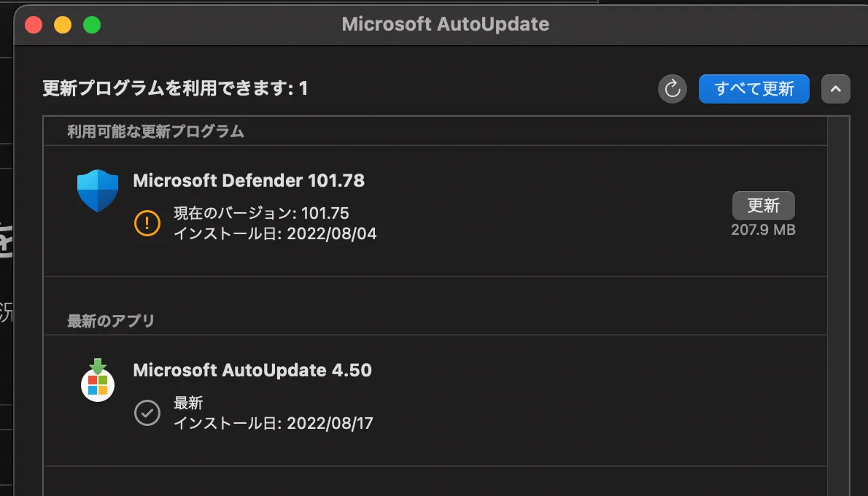868x496 pixels.
Task: Click the 最新のアプリ section header
Action: coord(111,321)
